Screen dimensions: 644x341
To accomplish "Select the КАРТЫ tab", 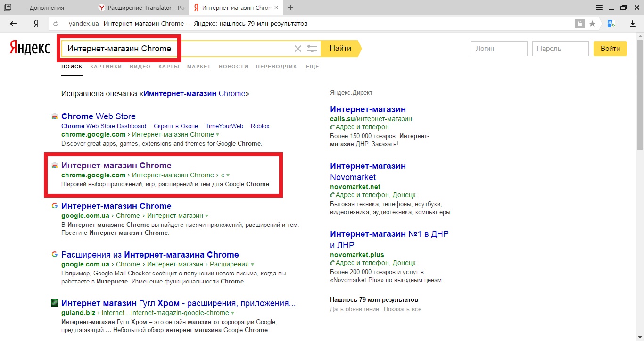I will 169,67.
